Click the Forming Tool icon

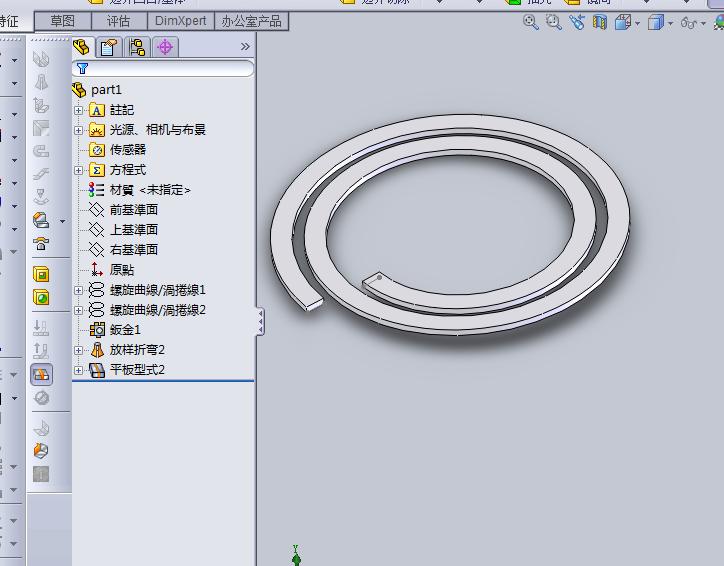[41, 243]
